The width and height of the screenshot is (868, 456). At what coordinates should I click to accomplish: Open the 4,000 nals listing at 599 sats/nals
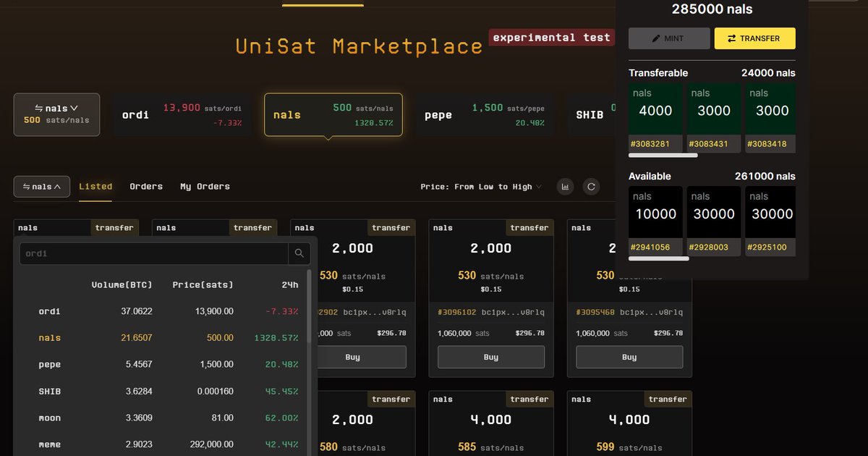629,423
